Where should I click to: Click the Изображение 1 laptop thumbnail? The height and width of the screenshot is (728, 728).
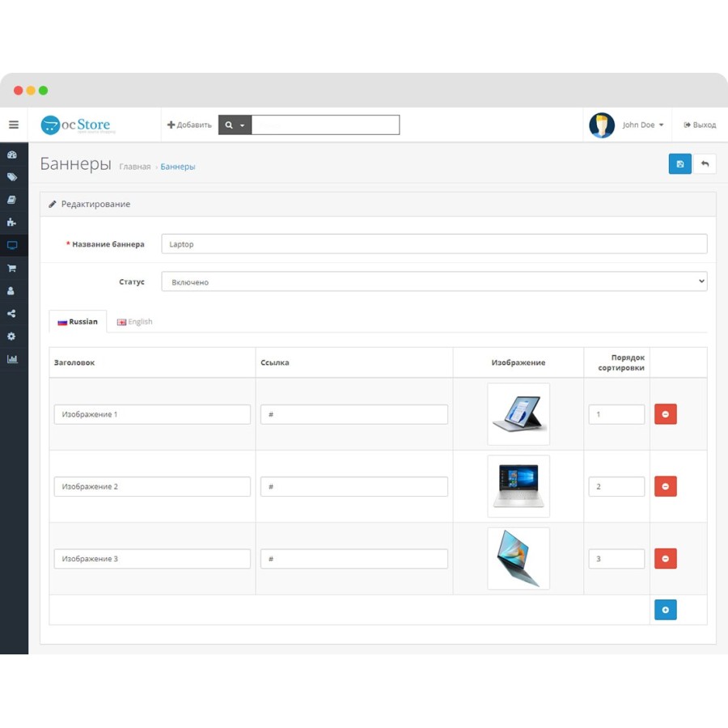[x=518, y=414]
